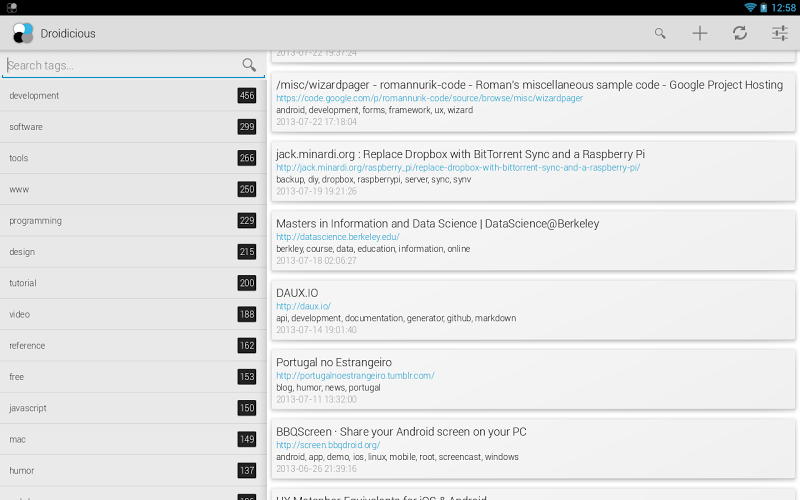Click the 229 count badge for programming
Image resolution: width=800 pixels, height=500 pixels.
pyautogui.click(x=247, y=220)
